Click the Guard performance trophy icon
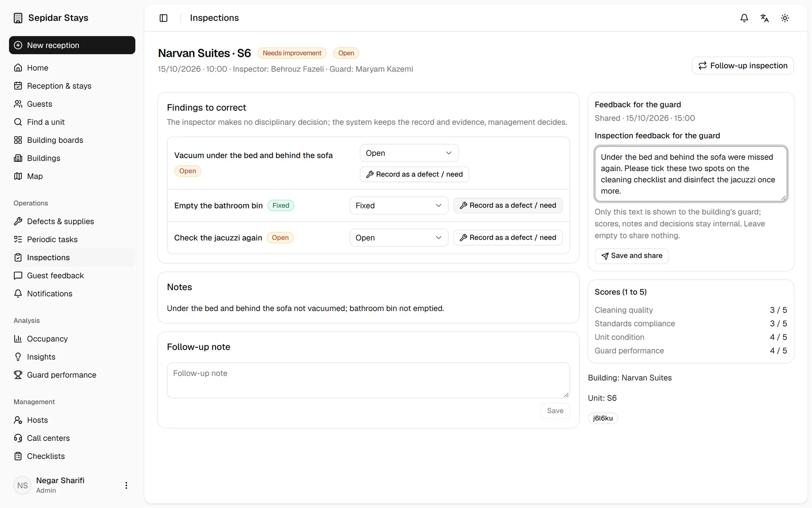Viewport: 812px width, 508px height. [18, 375]
